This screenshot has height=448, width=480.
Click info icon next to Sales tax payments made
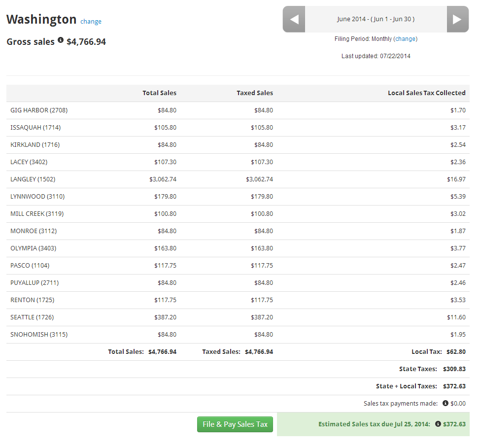(x=446, y=403)
